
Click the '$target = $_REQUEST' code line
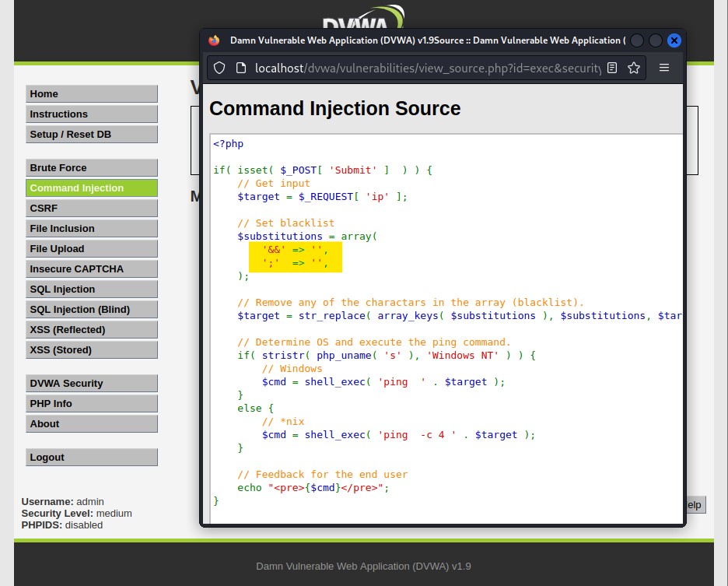[x=322, y=197]
